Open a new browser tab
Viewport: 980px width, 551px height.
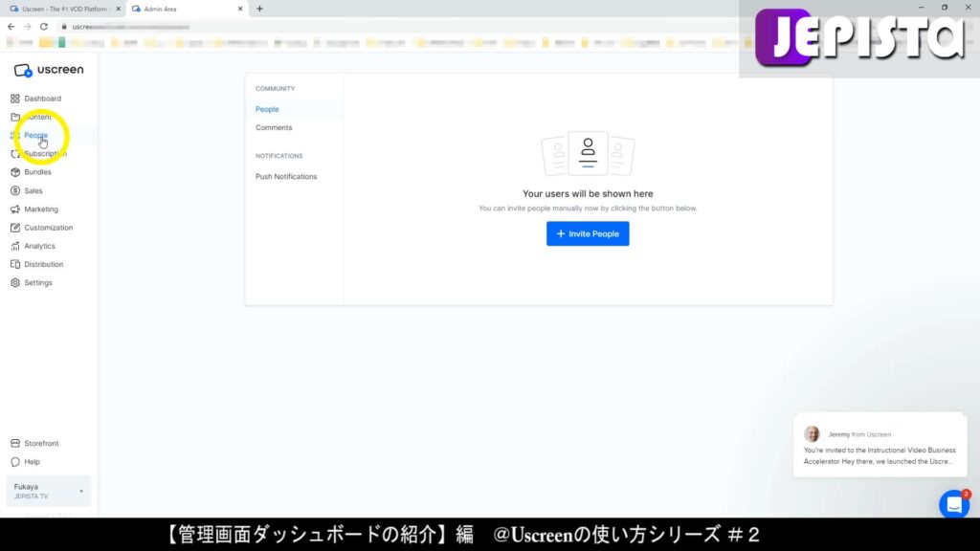(260, 9)
